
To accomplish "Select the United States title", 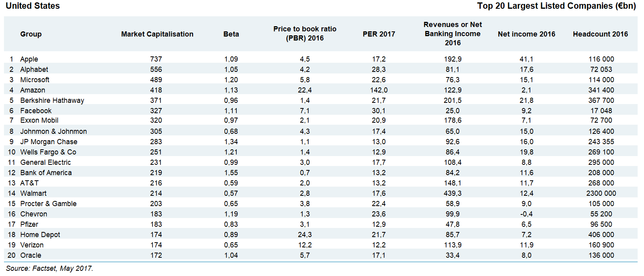I will tap(33, 6).
